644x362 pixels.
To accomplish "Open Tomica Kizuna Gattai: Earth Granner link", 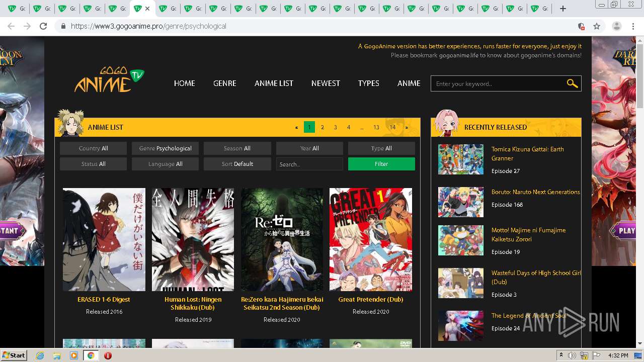I will pos(527,153).
